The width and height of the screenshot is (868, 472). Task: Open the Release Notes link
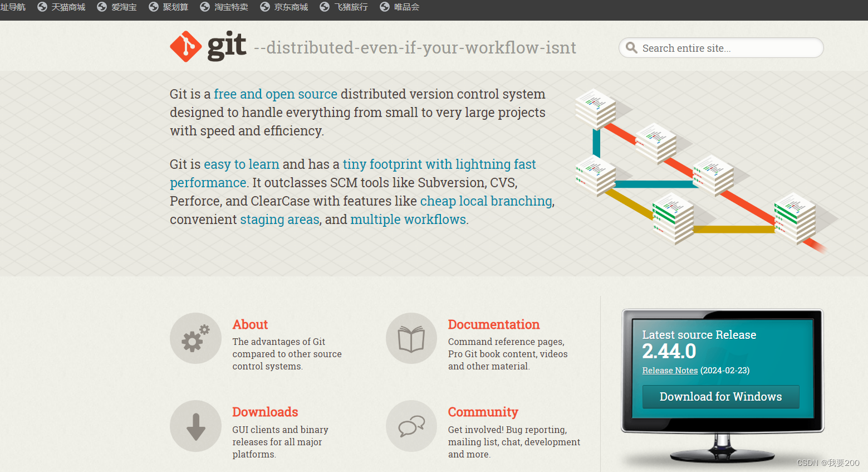[x=670, y=371]
